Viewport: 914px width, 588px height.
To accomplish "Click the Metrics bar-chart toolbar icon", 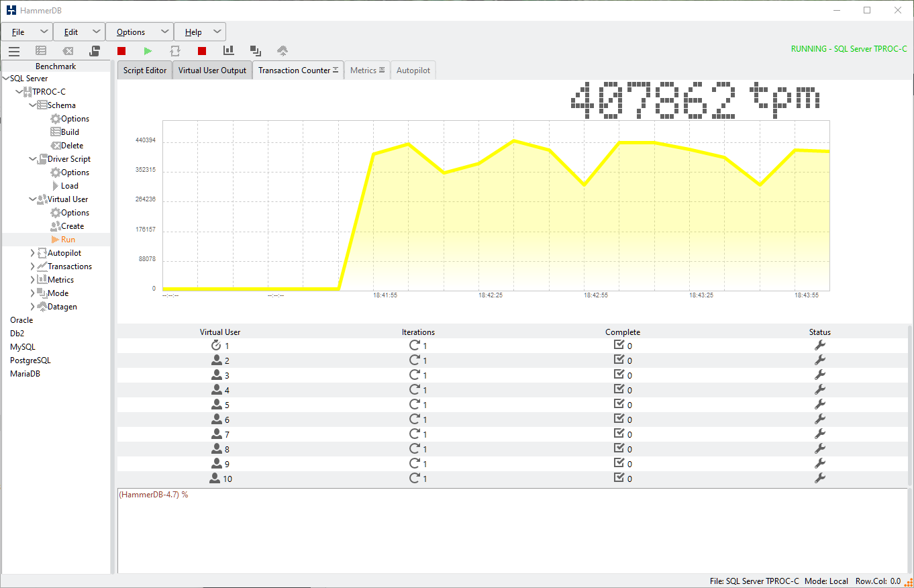I will pyautogui.click(x=229, y=50).
